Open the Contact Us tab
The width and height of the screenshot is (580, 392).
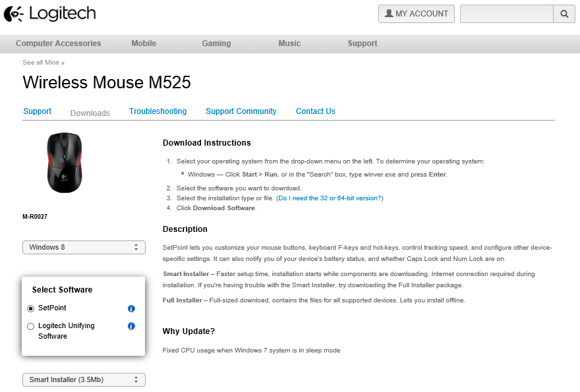click(x=315, y=111)
